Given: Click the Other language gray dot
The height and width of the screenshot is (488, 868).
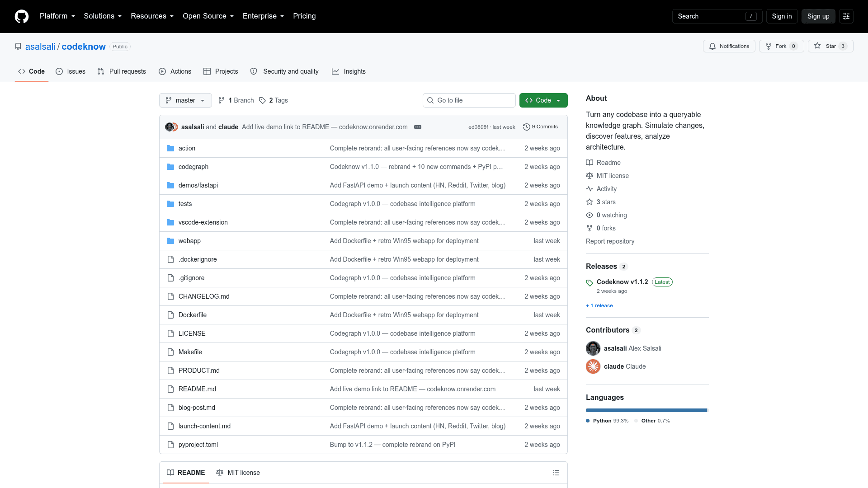Looking at the screenshot, I should (636, 421).
